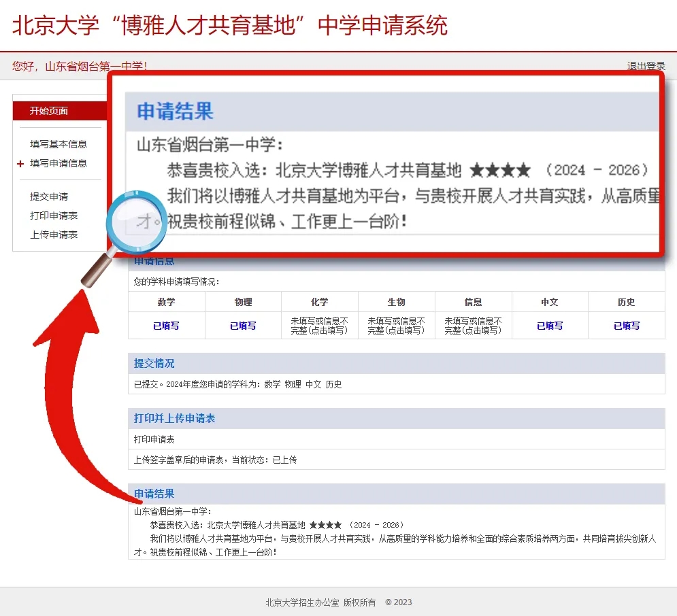The width and height of the screenshot is (677, 616).
Task: Click the incomplete notice under 信息
Action: 473,326
